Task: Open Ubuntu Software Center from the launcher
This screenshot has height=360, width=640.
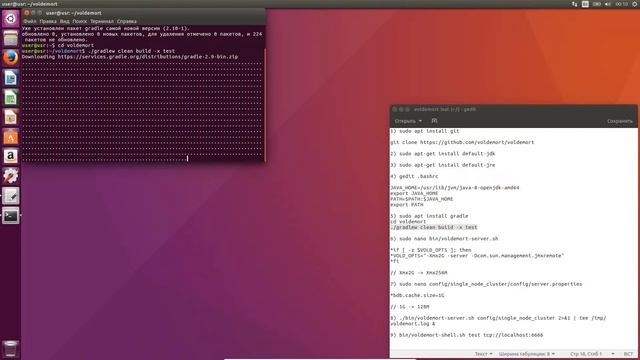Action: click(11, 137)
